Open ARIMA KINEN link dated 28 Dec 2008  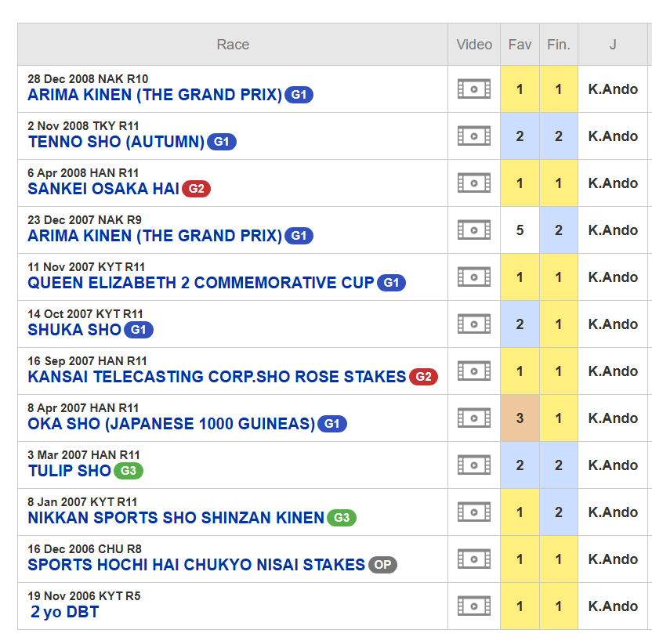154,95
